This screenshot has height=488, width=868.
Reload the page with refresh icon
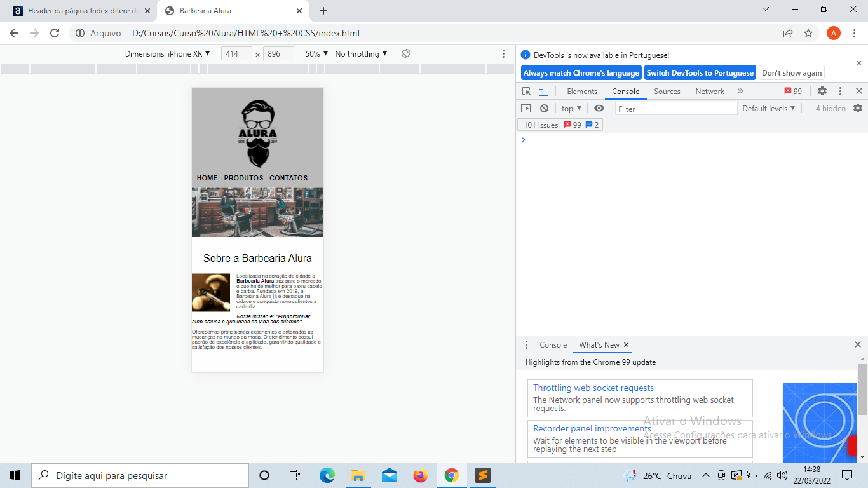pos(55,33)
